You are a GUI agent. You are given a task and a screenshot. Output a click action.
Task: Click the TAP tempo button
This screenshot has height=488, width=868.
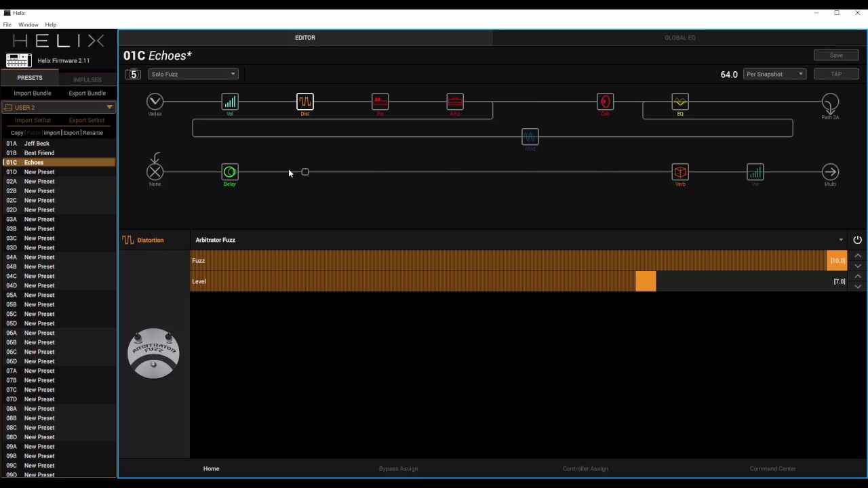[836, 74]
